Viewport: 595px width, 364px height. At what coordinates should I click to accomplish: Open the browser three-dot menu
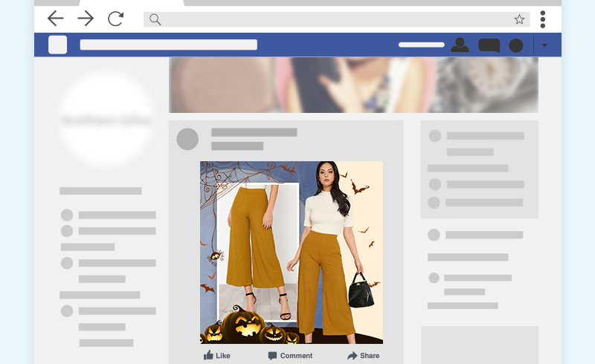tap(543, 19)
